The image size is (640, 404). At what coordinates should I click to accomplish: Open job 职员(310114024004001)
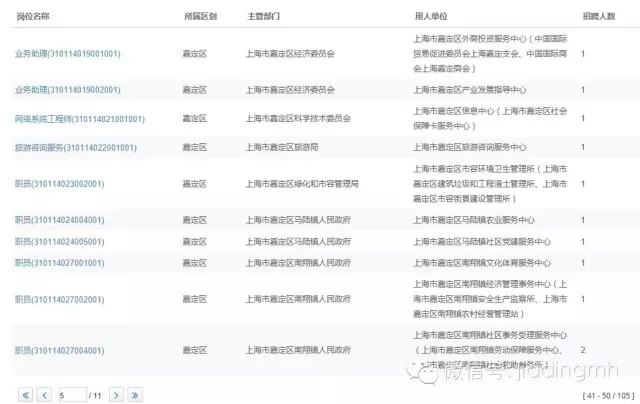(x=61, y=220)
